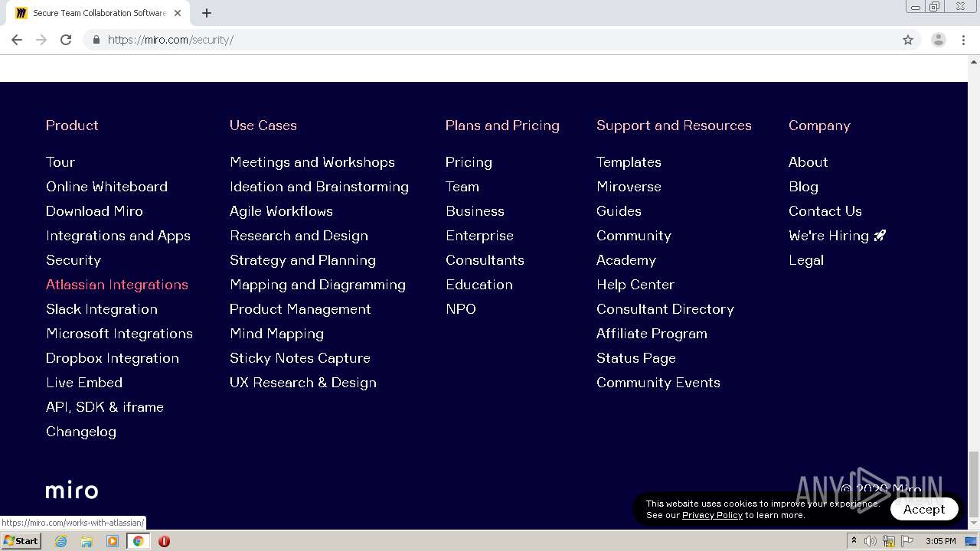Image resolution: width=980 pixels, height=551 pixels.
Task: Open Strategy and Planning link
Action: (x=302, y=260)
